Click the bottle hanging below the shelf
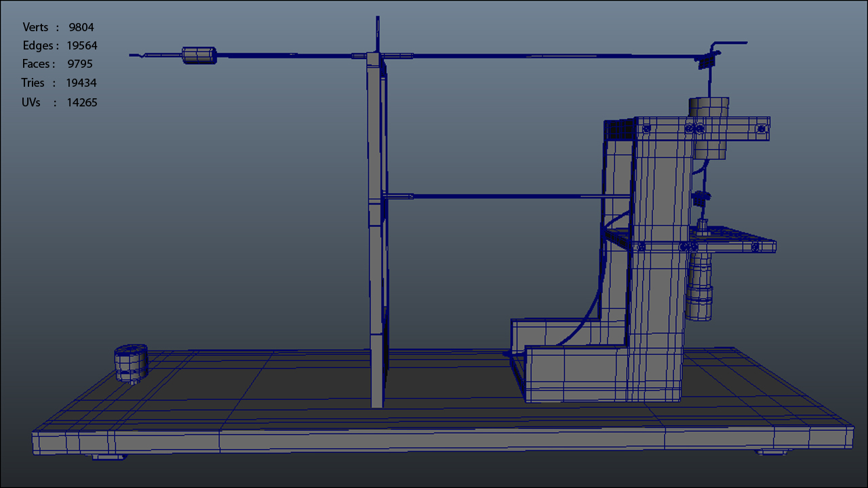Screen dimensions: 868x488 click(700, 291)
